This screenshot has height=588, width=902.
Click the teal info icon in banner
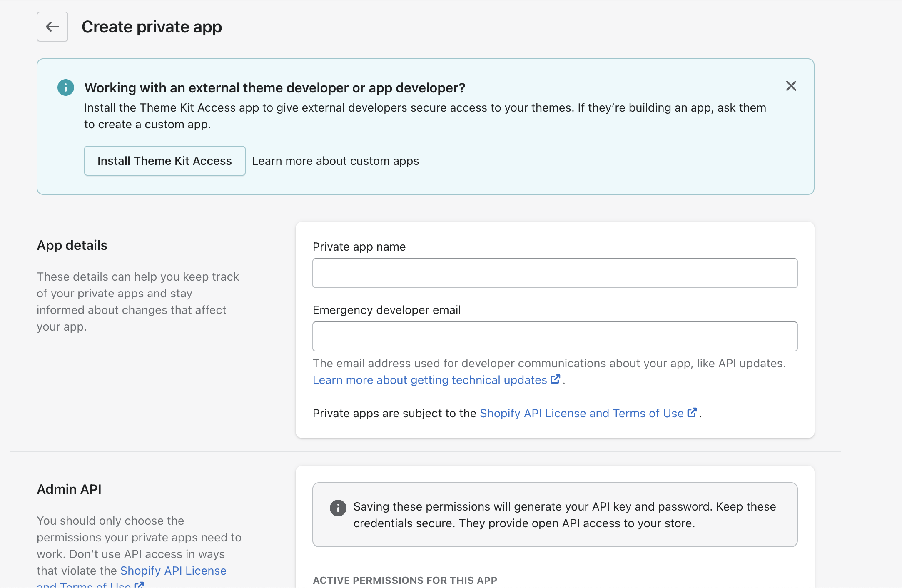coord(66,87)
